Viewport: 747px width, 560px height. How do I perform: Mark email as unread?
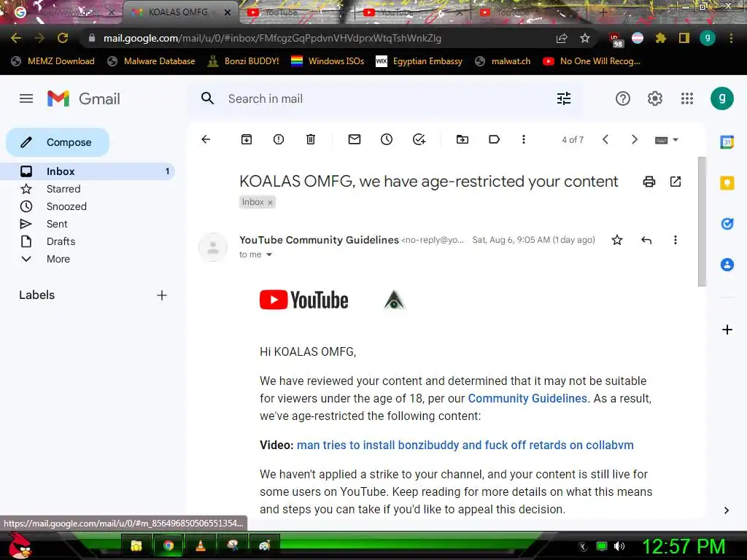point(355,139)
